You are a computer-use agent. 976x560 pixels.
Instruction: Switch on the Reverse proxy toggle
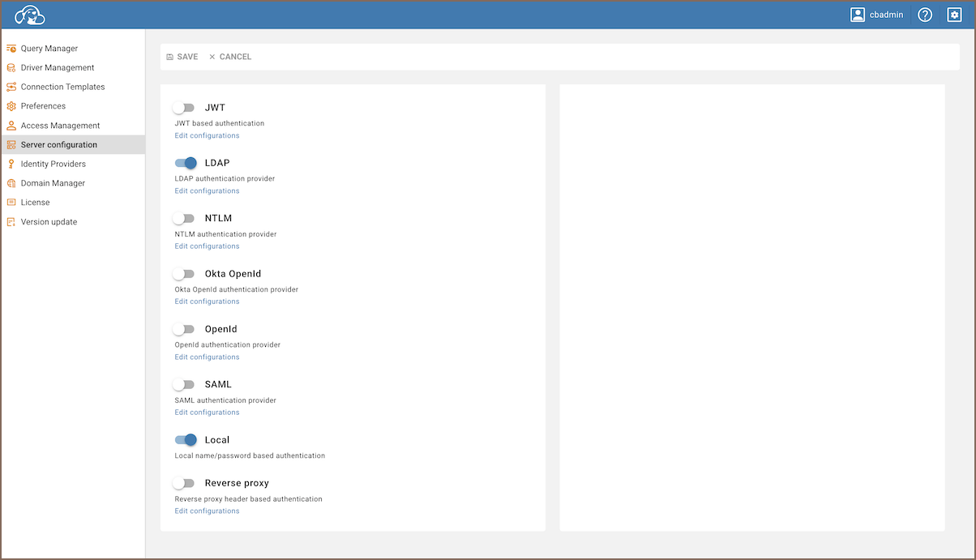coord(185,483)
